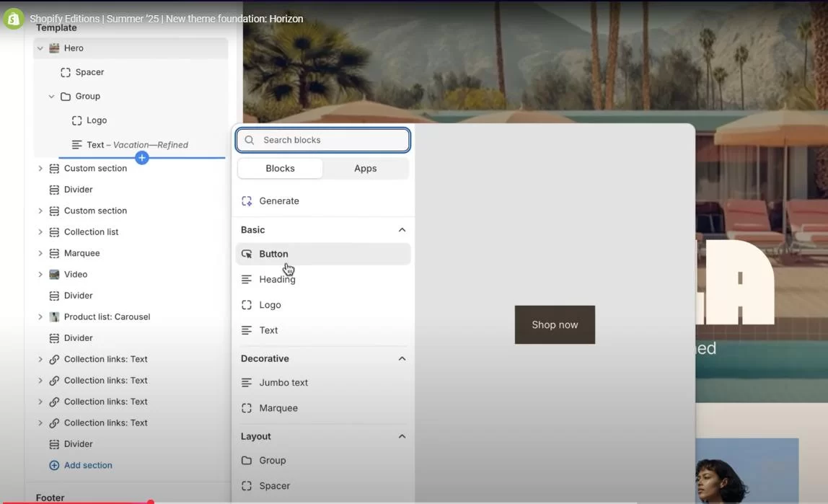Switch to the Apps tab
Screen dimensions: 828x504
coord(365,168)
